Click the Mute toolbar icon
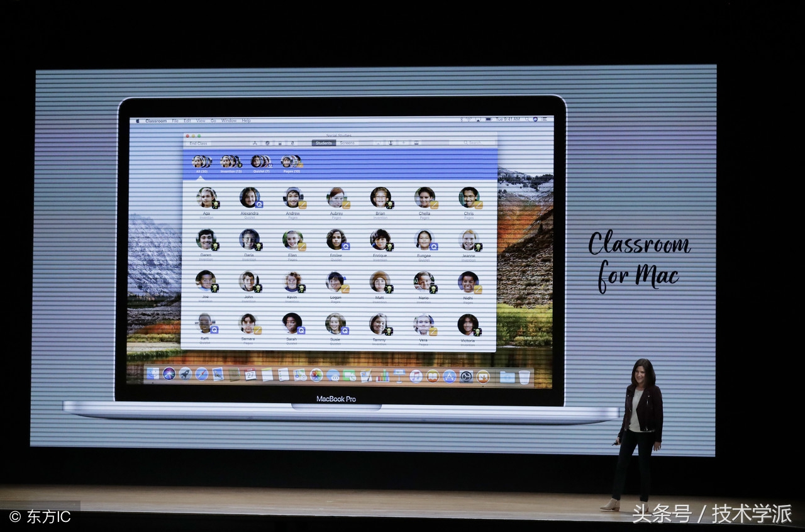This screenshot has width=805, height=532. [292, 143]
